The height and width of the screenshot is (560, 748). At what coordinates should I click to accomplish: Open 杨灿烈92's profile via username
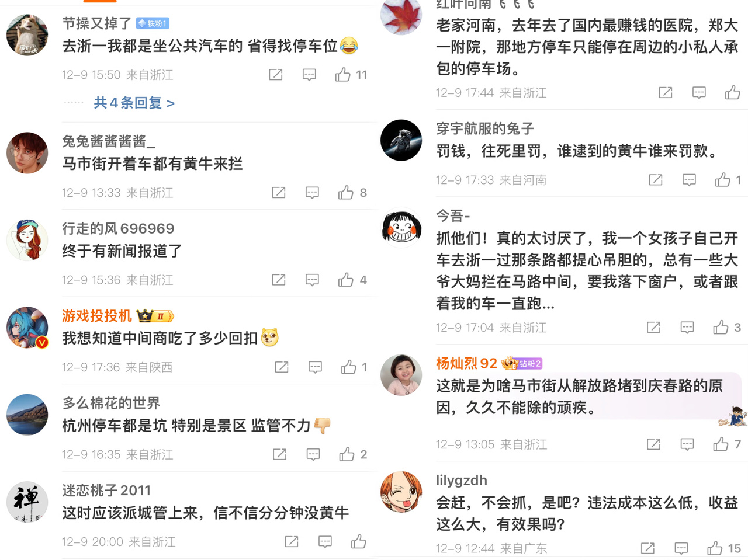[466, 363]
